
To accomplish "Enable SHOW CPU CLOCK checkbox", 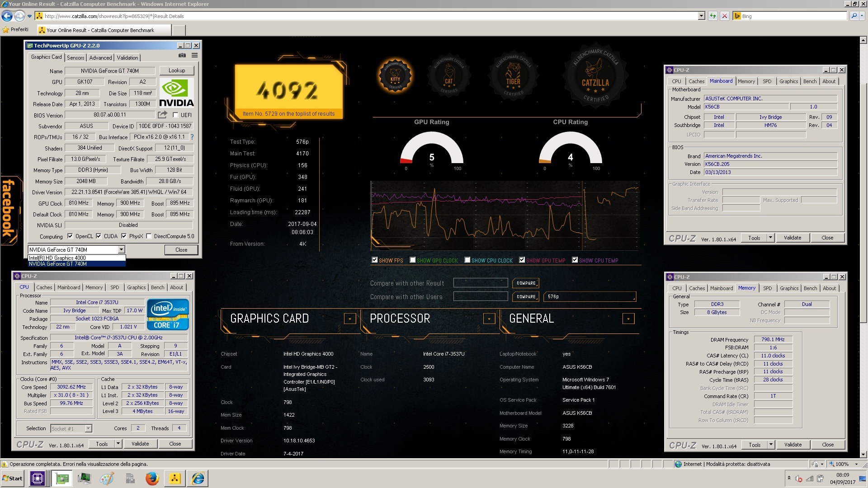I will pos(467,260).
